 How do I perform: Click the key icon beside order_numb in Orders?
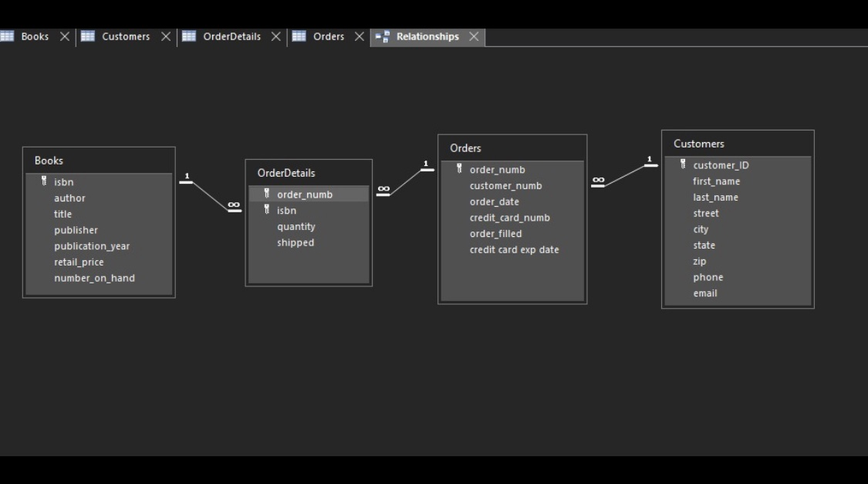coord(460,169)
